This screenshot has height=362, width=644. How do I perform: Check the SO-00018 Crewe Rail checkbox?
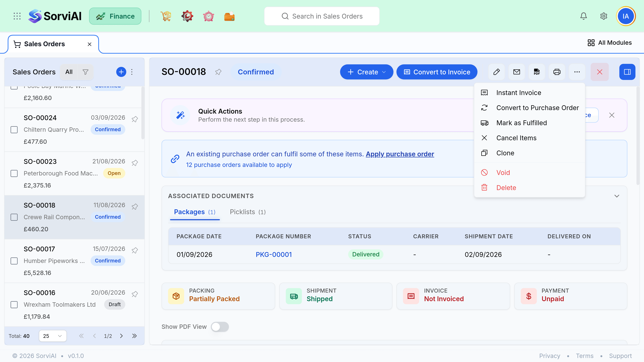point(14,217)
